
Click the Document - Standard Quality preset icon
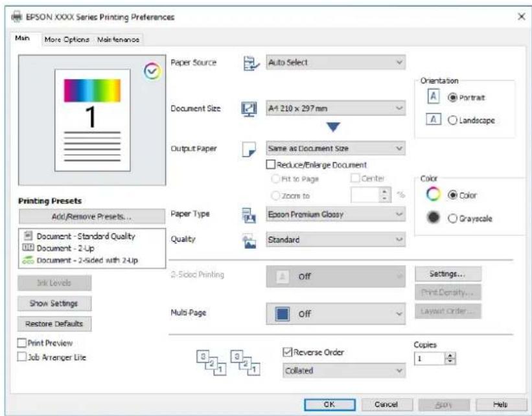pos(29,235)
